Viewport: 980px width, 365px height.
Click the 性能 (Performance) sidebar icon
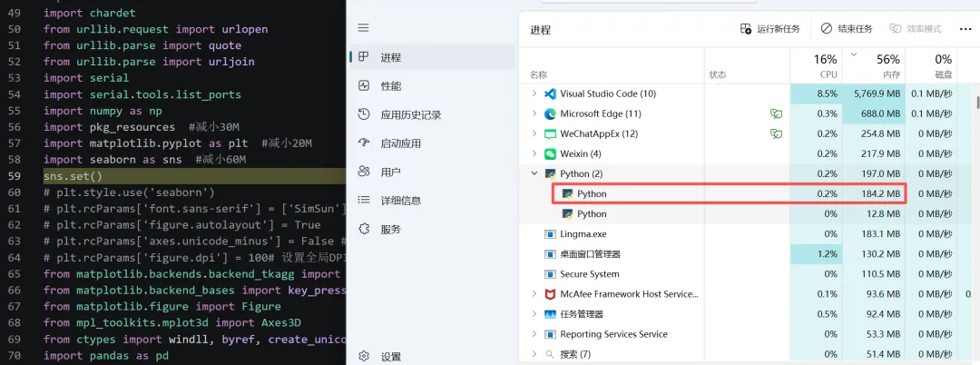click(x=364, y=86)
